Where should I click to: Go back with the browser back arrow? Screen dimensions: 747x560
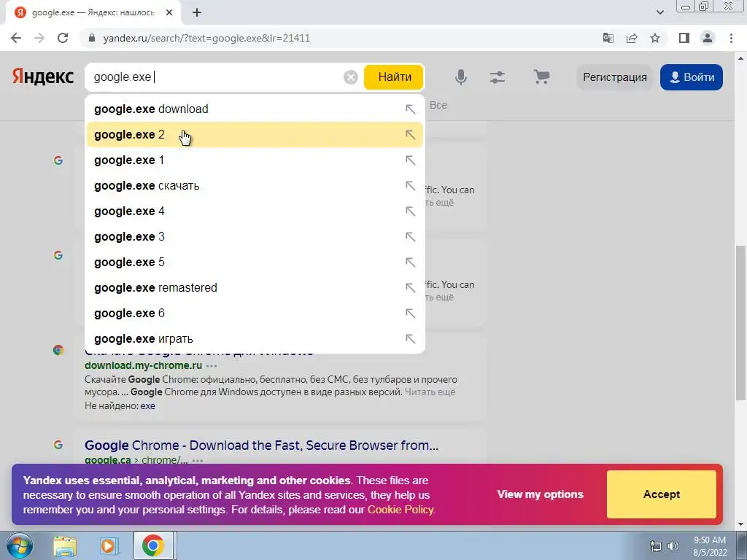coord(16,38)
